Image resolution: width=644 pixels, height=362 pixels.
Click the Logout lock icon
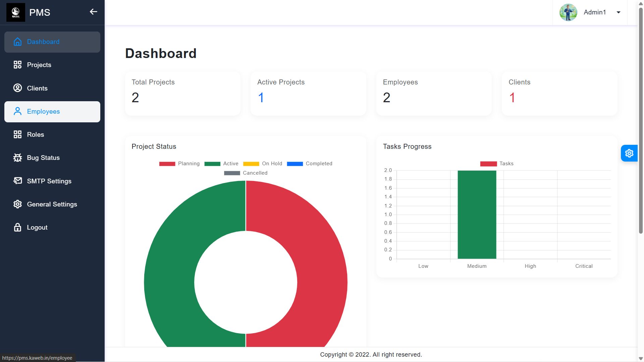coord(17,228)
